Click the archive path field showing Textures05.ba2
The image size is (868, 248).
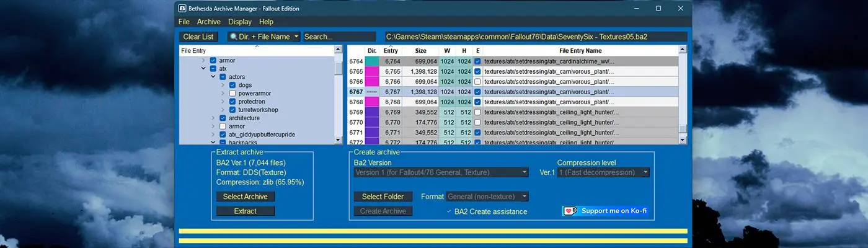click(x=536, y=37)
